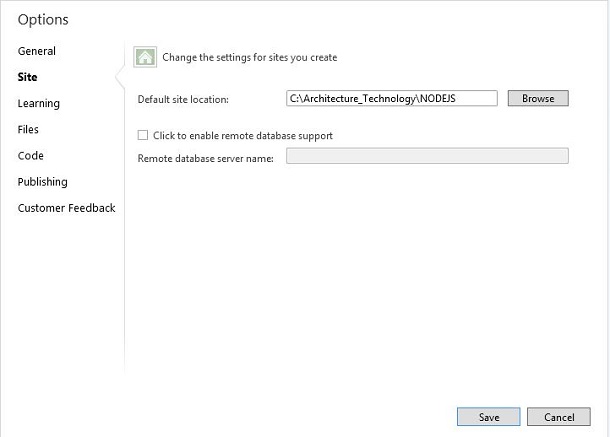Switch to the Learning options section

tap(39, 104)
